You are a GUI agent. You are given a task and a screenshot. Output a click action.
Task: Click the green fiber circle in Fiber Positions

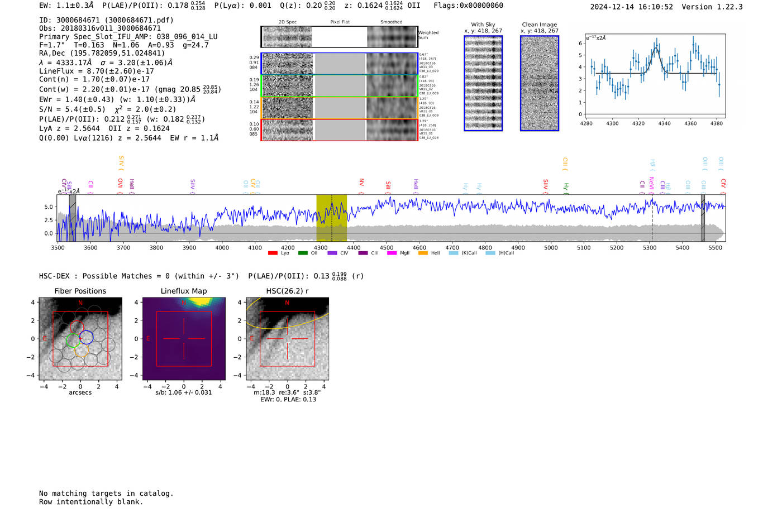point(73,341)
